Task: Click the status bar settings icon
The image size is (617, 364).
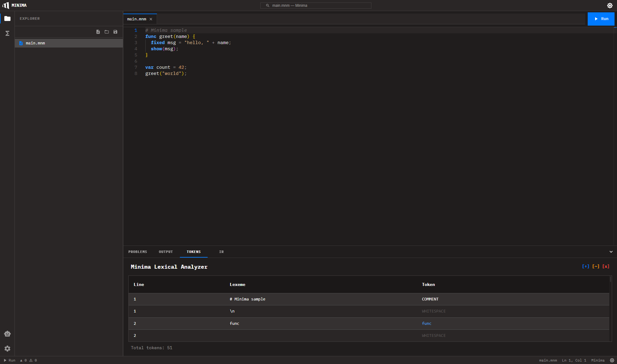Action: click(612, 360)
